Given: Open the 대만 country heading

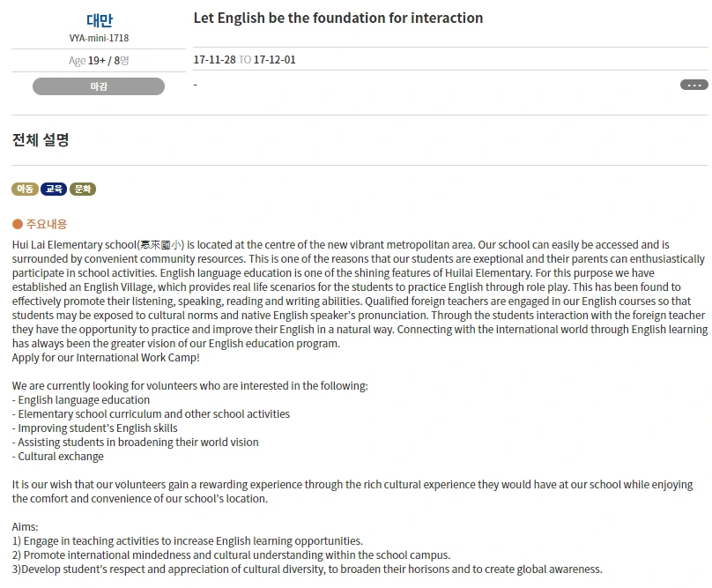Looking at the screenshot, I should click(x=100, y=20).
